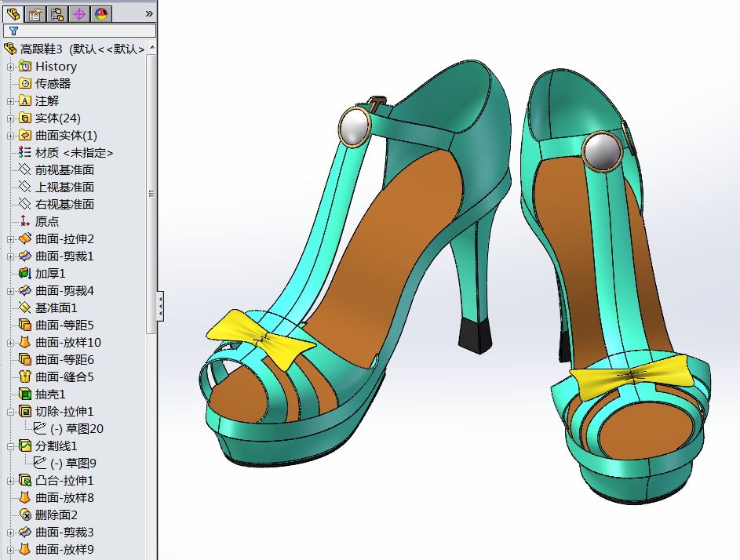The height and width of the screenshot is (560, 740).
Task: Select the 原点 origin icon
Action: click(x=25, y=222)
